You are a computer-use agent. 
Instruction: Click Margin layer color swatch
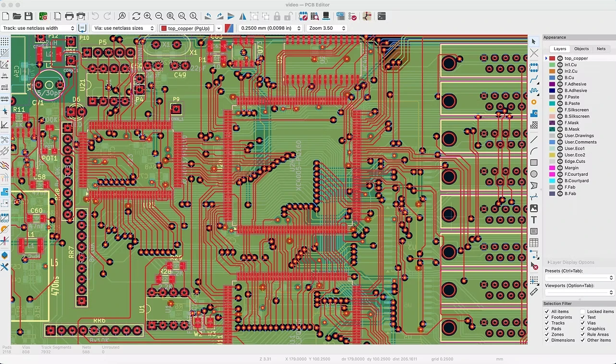[x=552, y=168]
